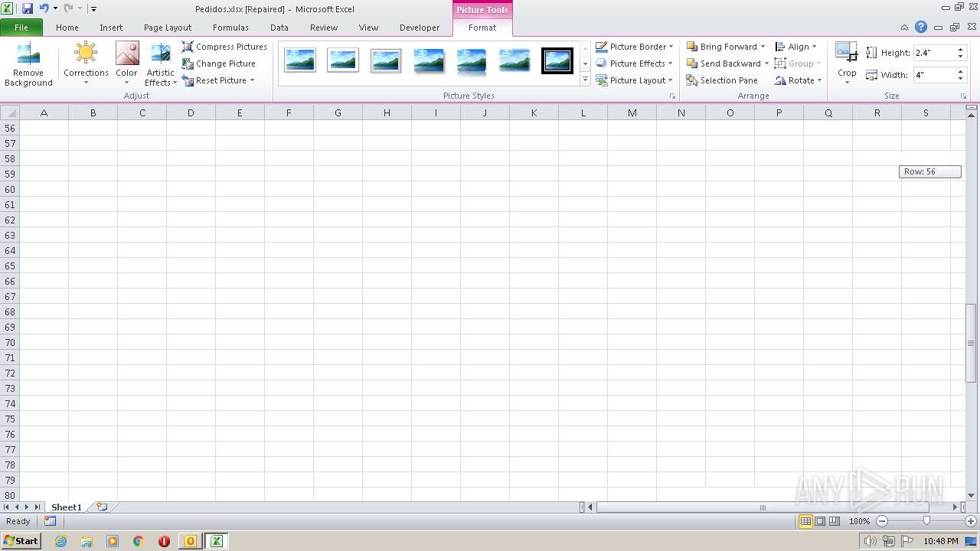The width and height of the screenshot is (980, 551).
Task: Click the Undo button
Action: click(x=44, y=8)
